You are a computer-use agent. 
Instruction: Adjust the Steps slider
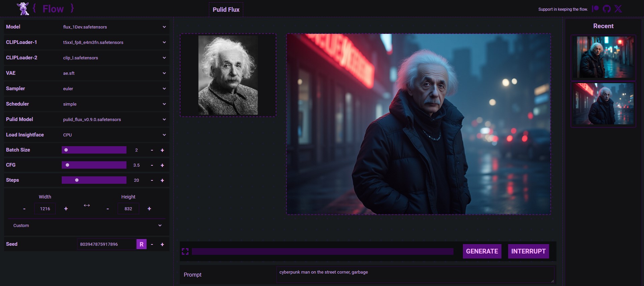94,180
